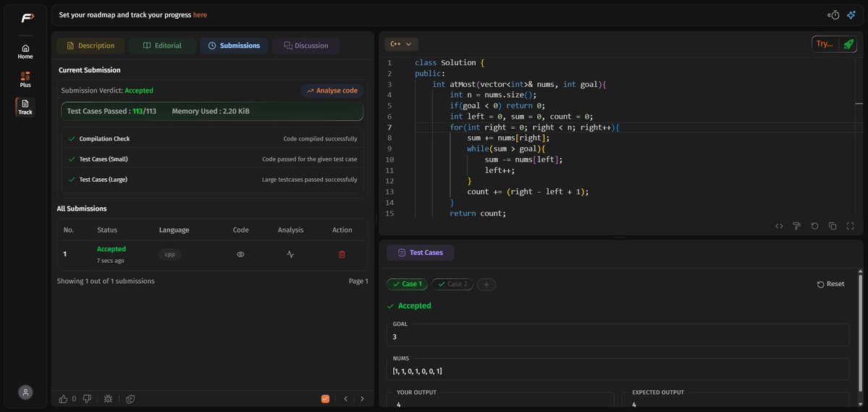Screen dimensions: 868x412
Task: Reset code with circular arrow below editor
Action: tap(815, 226)
